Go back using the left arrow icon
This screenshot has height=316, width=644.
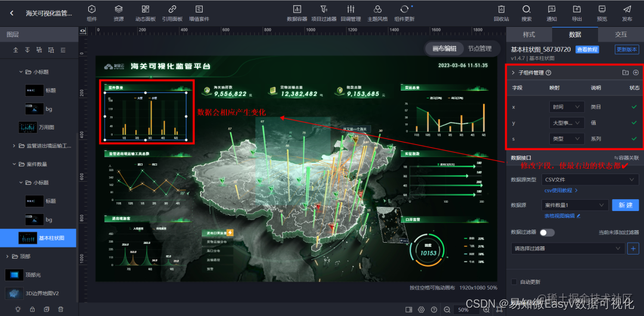(x=11, y=13)
